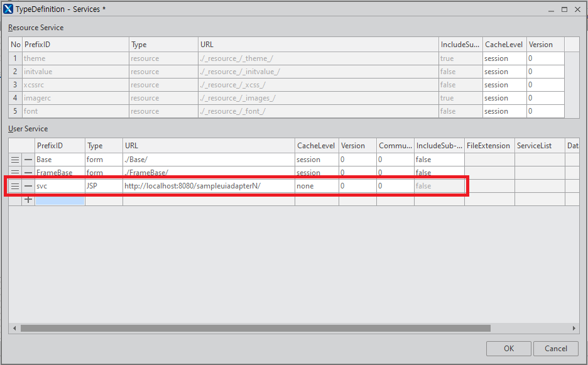
Task: Add a new user service with the plus icon
Action: (x=28, y=200)
